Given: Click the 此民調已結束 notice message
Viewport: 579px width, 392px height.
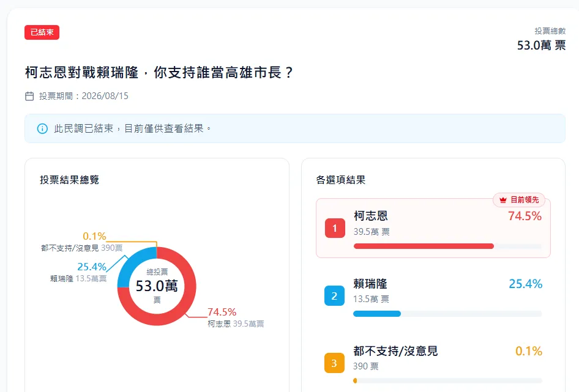Looking at the screenshot, I should tap(133, 128).
